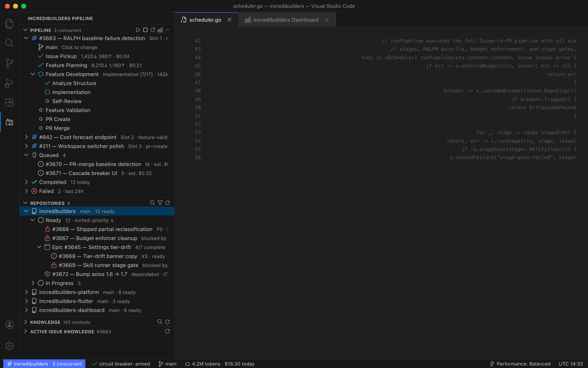
Task: Collapse Epic #3645 Settings tier-drift
Action: point(39,247)
